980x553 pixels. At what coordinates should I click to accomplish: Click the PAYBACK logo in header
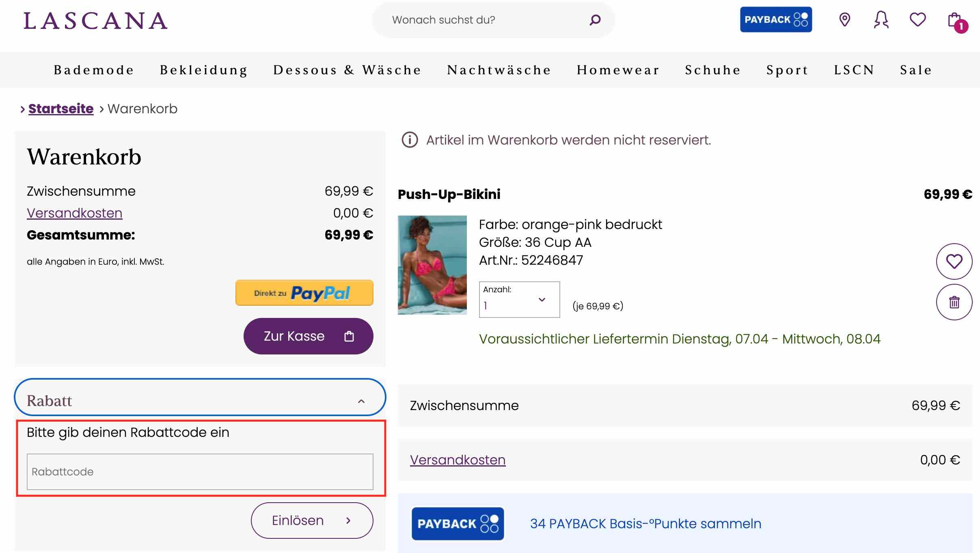776,19
